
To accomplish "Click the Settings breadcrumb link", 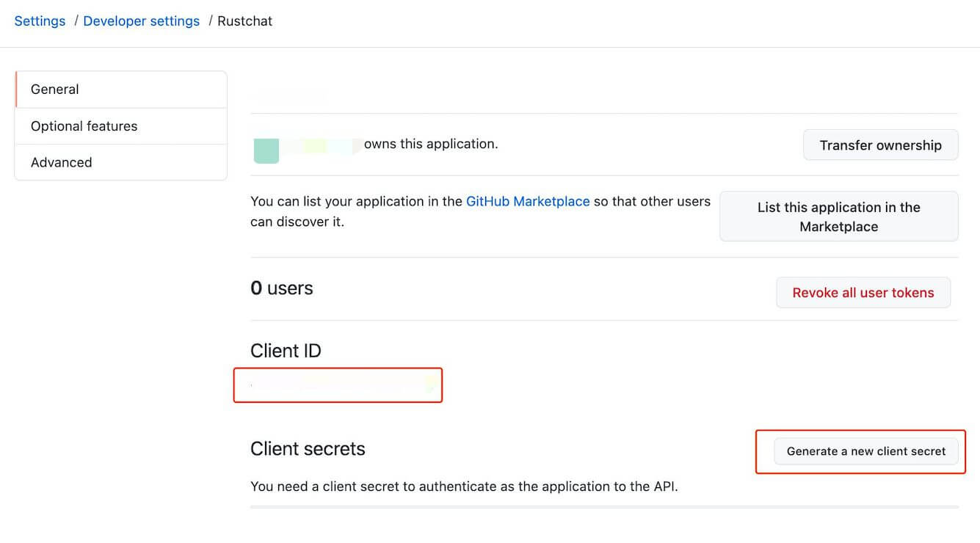I will (x=40, y=21).
